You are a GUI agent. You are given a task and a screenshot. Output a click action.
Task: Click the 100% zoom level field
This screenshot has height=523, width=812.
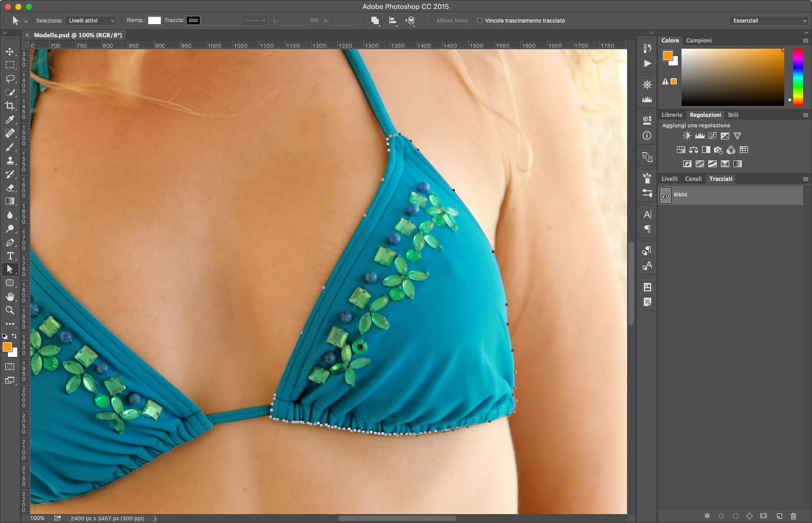pyautogui.click(x=37, y=518)
